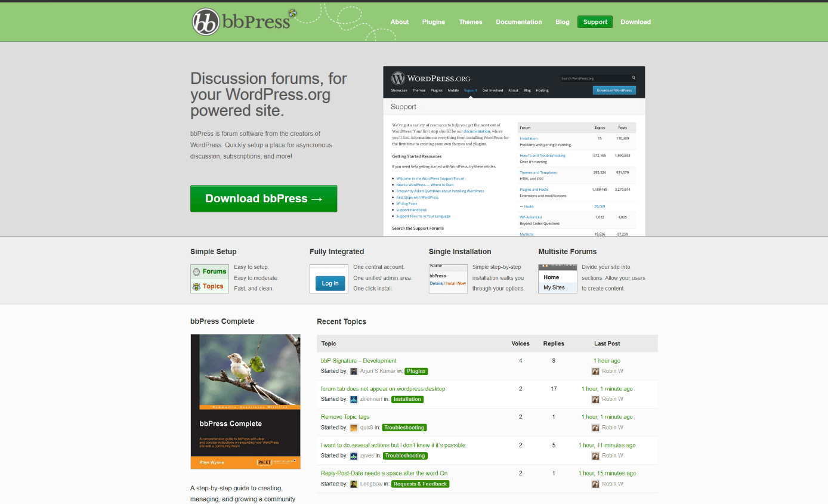Click Longbow's avatar icon

[x=354, y=484]
